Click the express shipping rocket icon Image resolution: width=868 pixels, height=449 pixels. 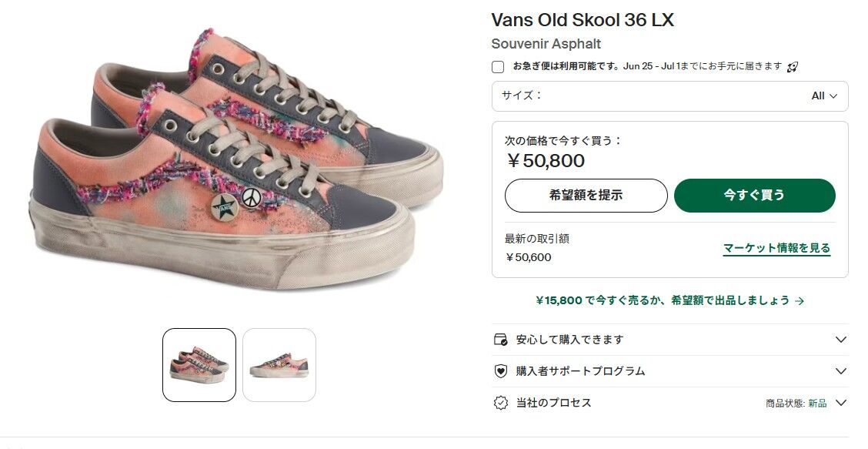click(792, 67)
